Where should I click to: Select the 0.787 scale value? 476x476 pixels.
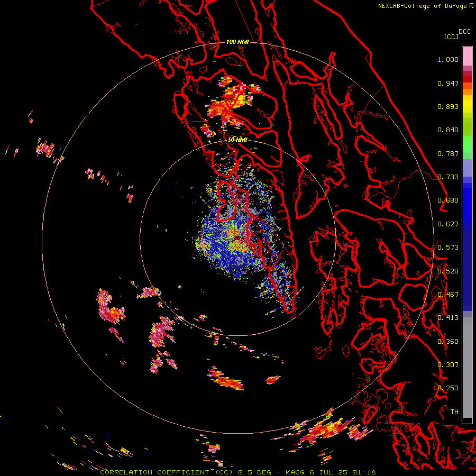[448, 153]
